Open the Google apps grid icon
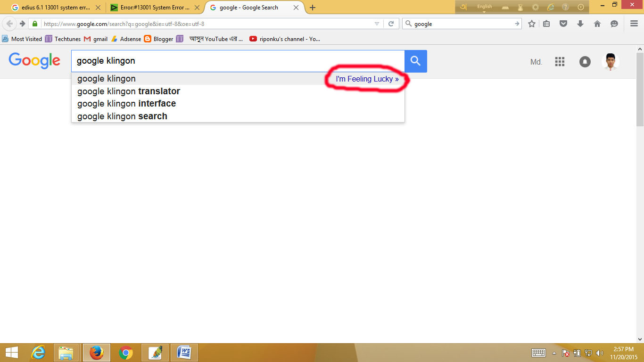 (x=560, y=62)
